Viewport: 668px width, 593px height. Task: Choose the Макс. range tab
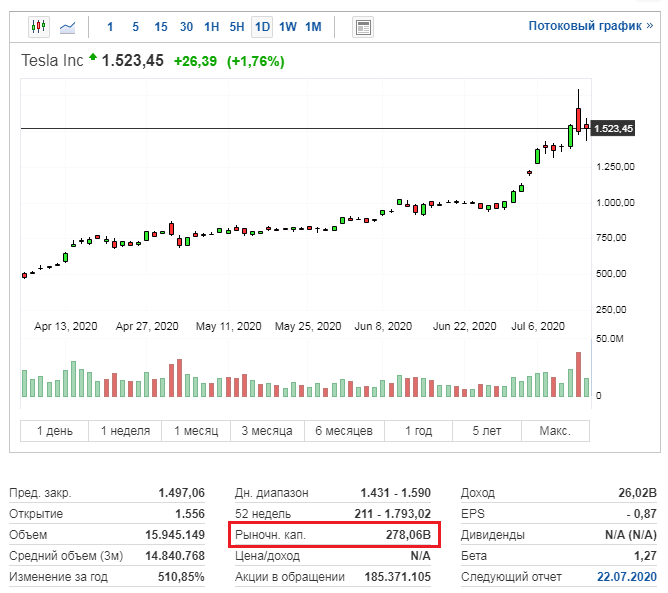[556, 431]
